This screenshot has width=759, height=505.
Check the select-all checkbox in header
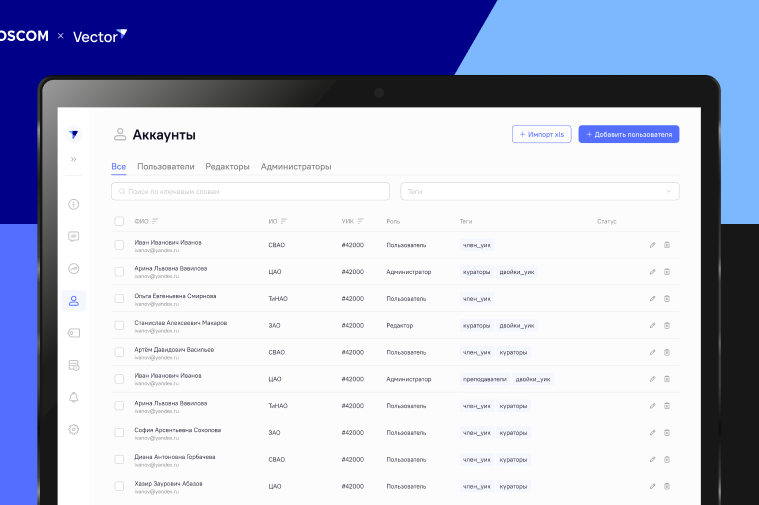[119, 221]
